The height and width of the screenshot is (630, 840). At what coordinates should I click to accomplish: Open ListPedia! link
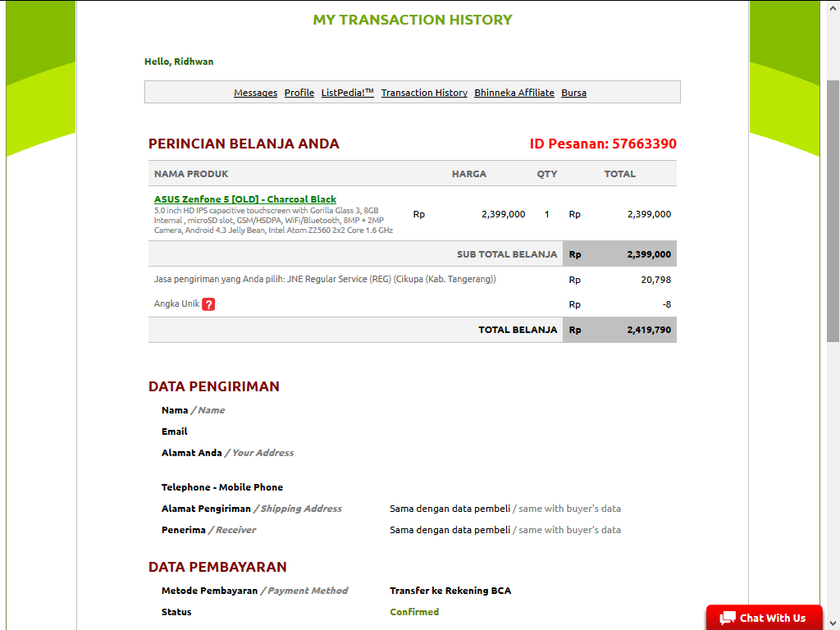coord(347,93)
